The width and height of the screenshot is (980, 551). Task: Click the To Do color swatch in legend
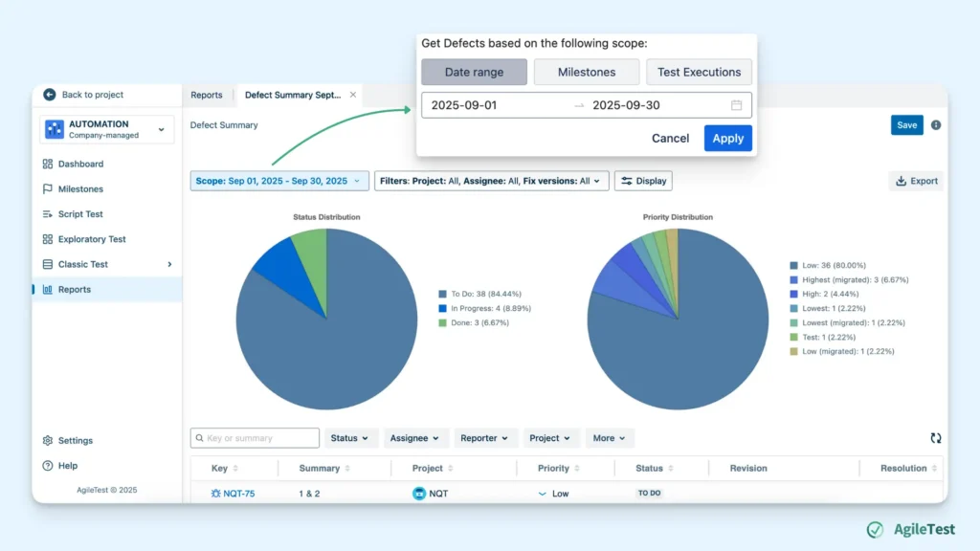pos(442,295)
